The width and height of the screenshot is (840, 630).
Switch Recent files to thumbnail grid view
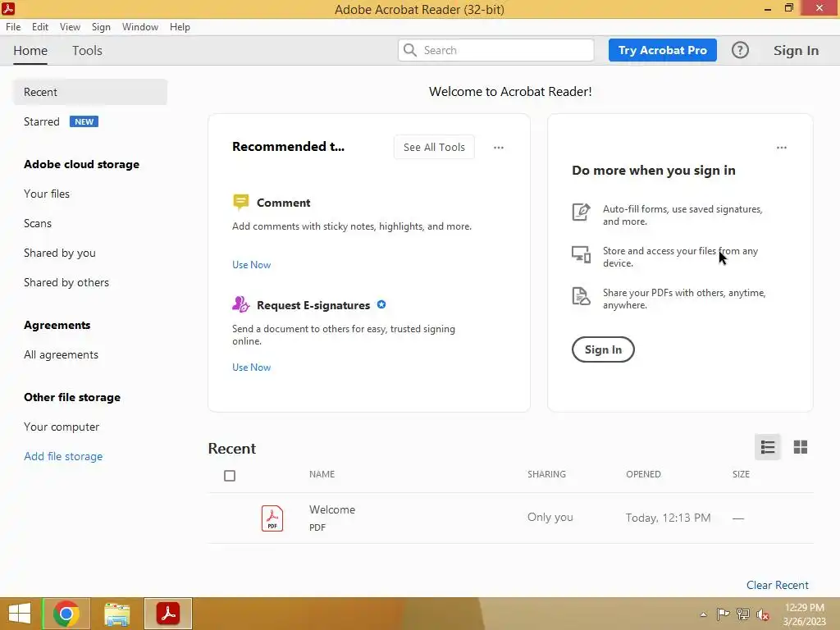(801, 447)
